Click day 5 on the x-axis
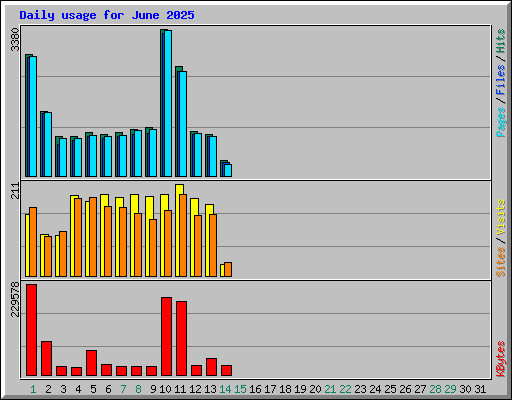This screenshot has height=400, width=512. (x=93, y=389)
